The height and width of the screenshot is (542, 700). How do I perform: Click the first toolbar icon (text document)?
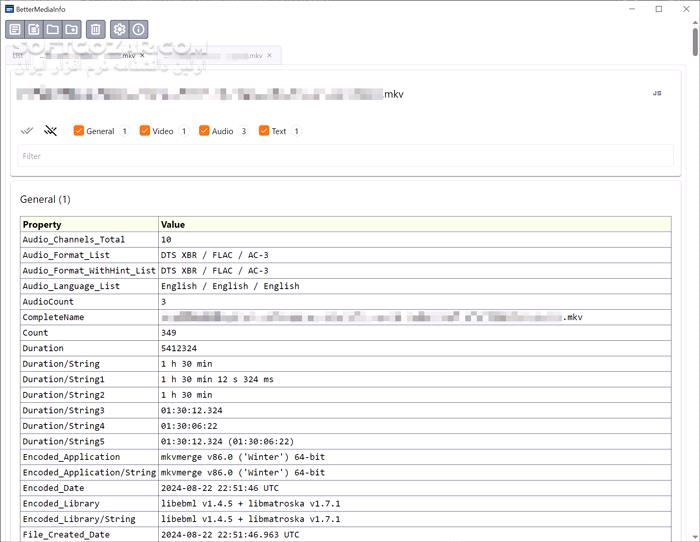point(15,30)
